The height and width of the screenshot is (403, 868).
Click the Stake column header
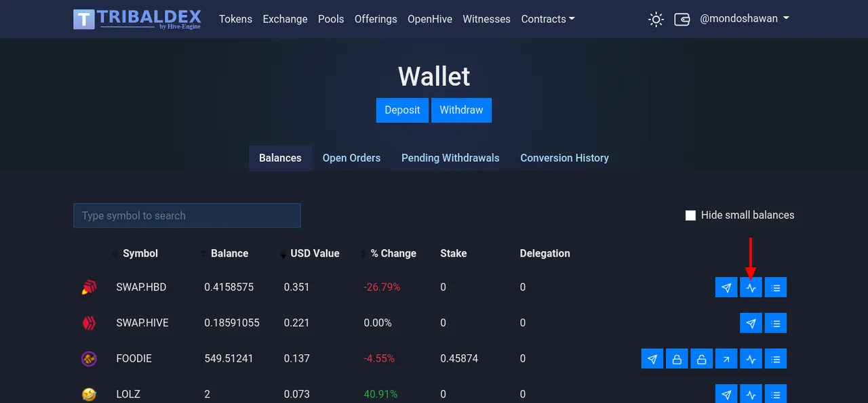(454, 253)
